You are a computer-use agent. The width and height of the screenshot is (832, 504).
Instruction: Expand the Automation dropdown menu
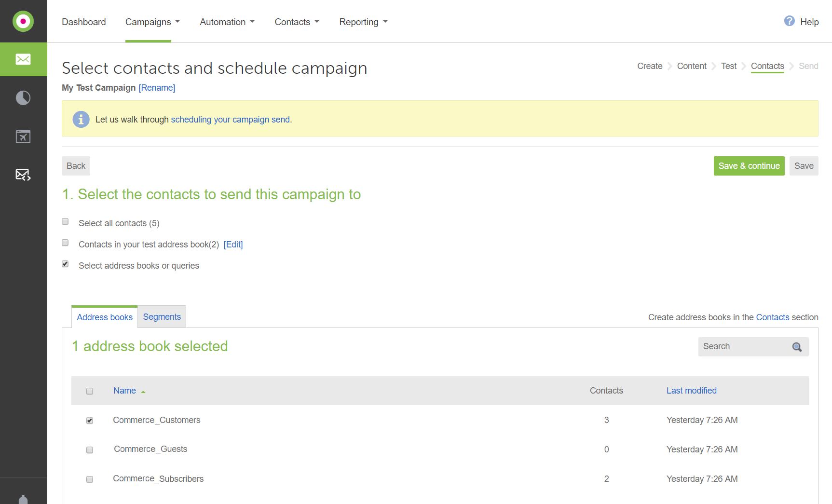pyautogui.click(x=227, y=22)
